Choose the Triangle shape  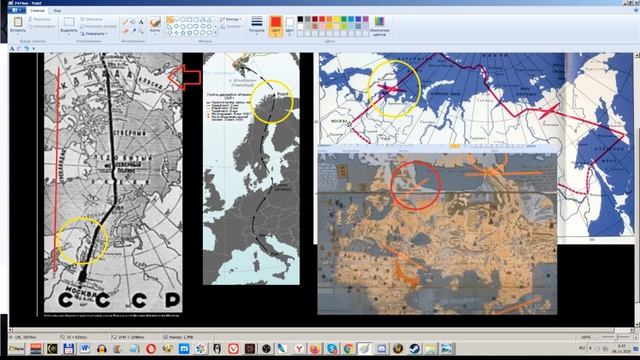209,20
